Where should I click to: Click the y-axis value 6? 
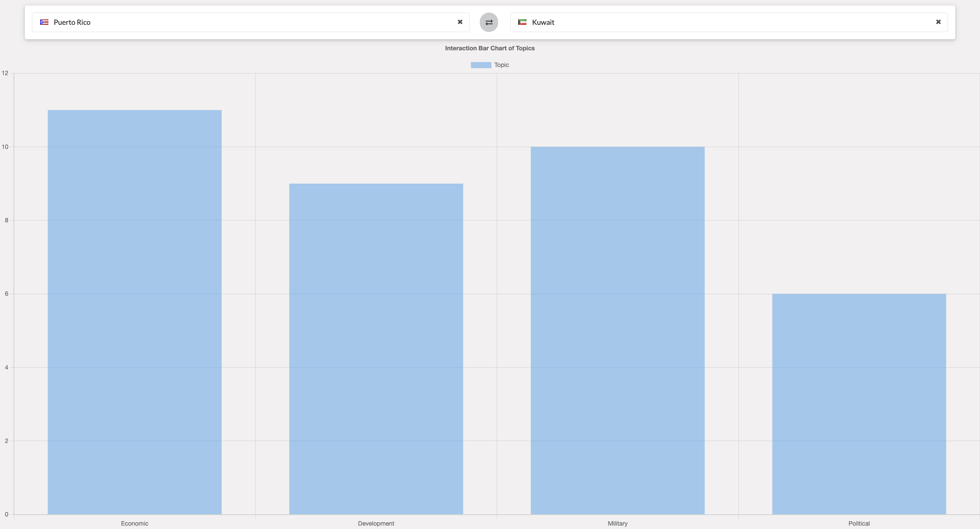pos(6,294)
